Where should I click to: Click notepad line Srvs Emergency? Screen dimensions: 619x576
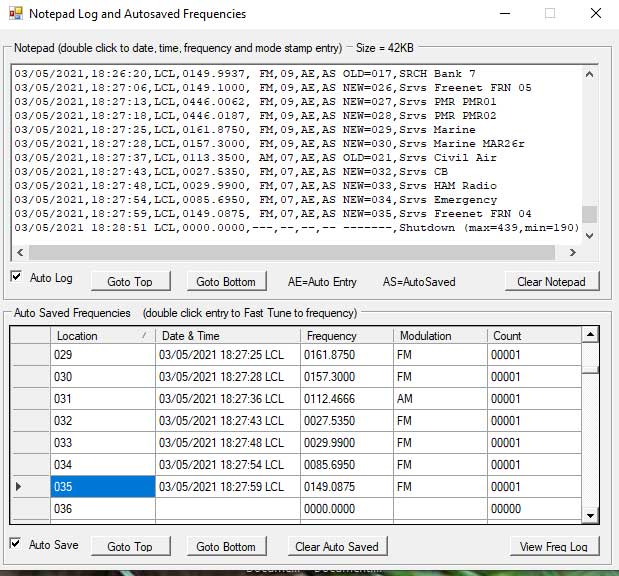click(255, 200)
